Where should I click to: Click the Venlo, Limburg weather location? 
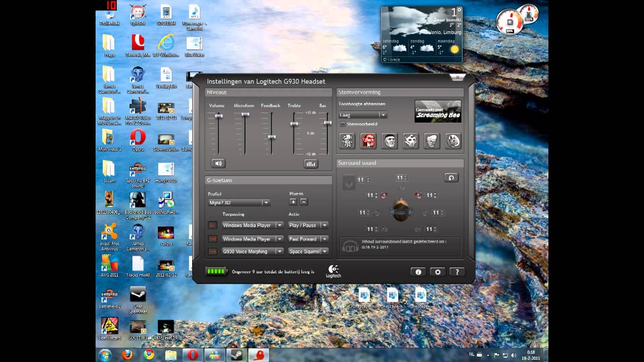(x=445, y=32)
